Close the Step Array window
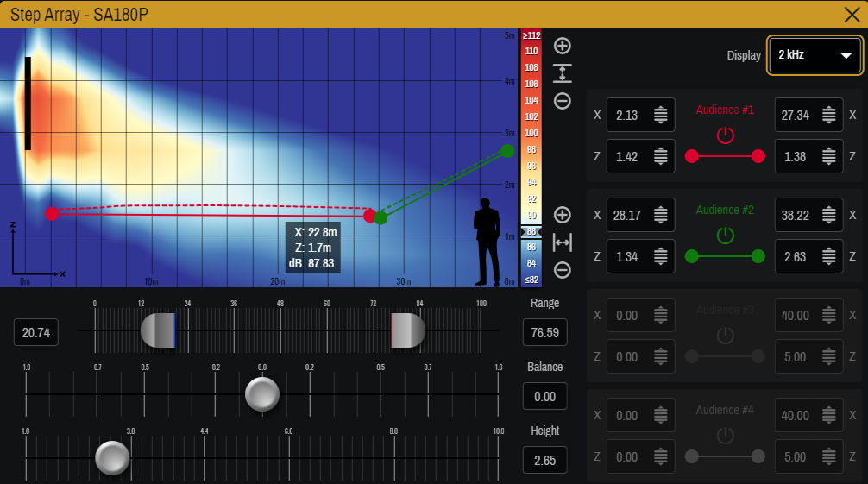This screenshot has width=868, height=484. (x=852, y=15)
